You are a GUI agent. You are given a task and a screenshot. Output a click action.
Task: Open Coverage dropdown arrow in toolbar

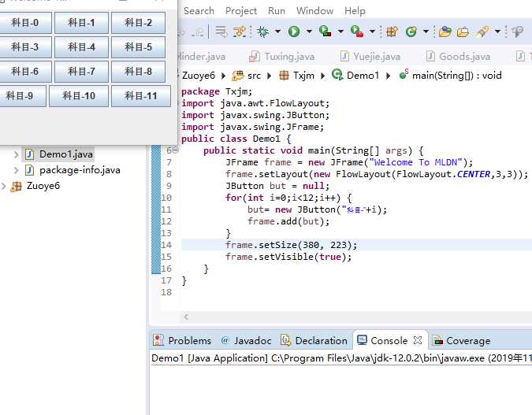pyautogui.click(x=340, y=31)
